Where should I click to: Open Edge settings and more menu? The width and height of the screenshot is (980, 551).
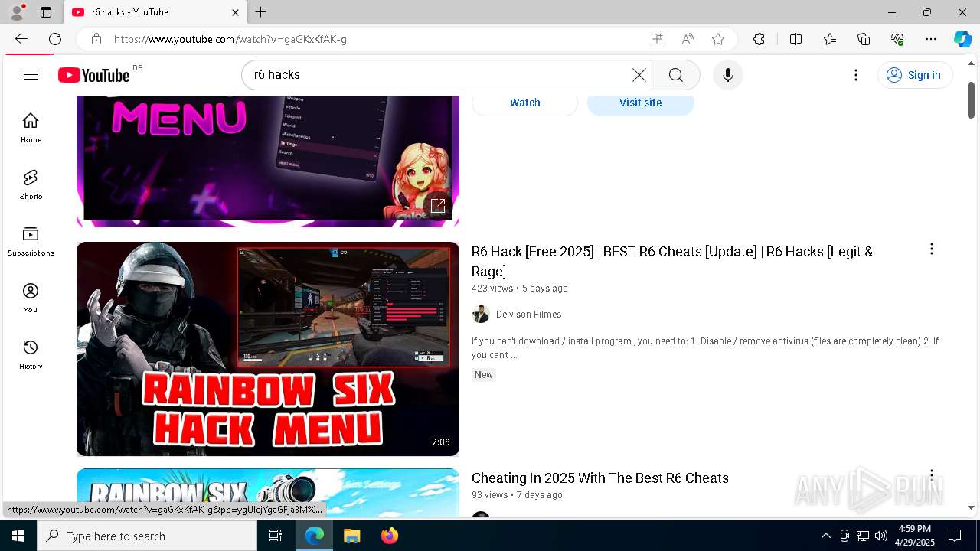click(x=931, y=39)
